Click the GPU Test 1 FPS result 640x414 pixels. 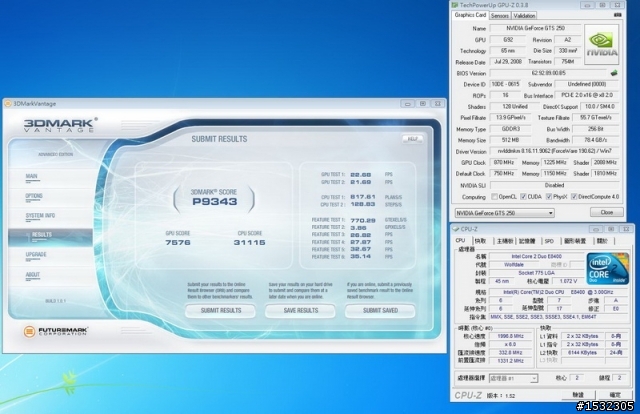(360, 175)
